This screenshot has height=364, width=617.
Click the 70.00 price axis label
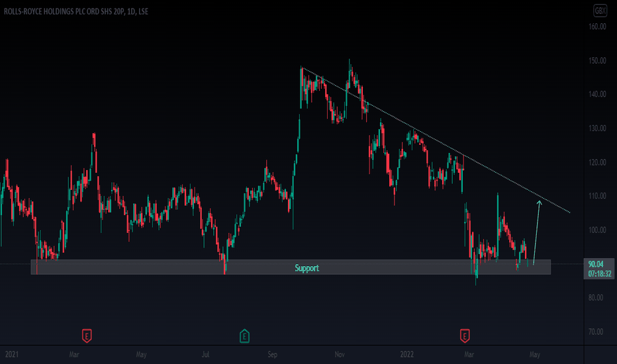[x=596, y=332]
